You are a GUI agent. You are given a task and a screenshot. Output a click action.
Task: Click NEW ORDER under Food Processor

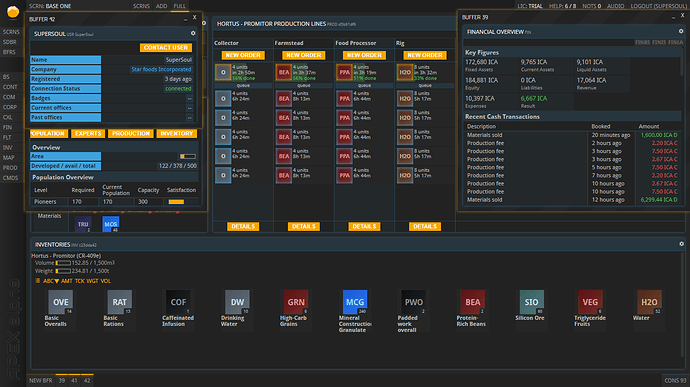[364, 55]
